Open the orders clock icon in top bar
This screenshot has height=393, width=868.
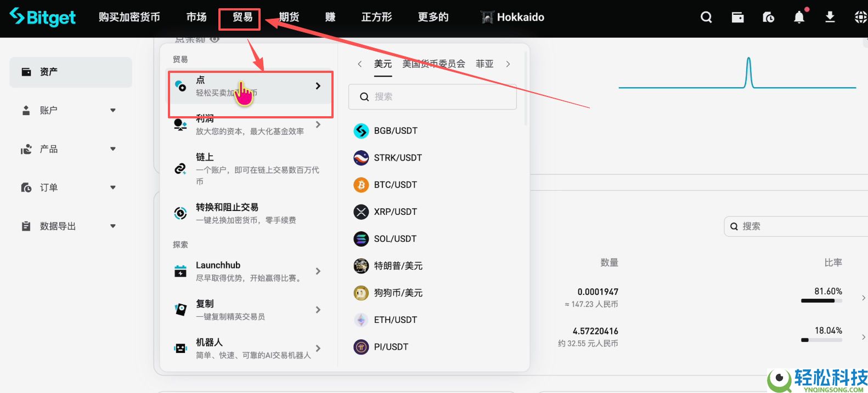(768, 18)
